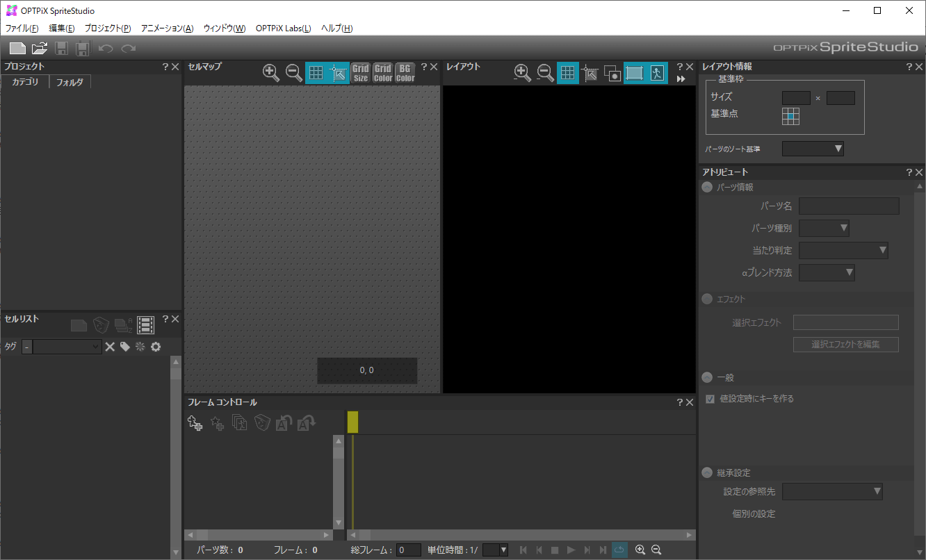
Task: Zoom in on the セルマップ view
Action: coord(271,72)
